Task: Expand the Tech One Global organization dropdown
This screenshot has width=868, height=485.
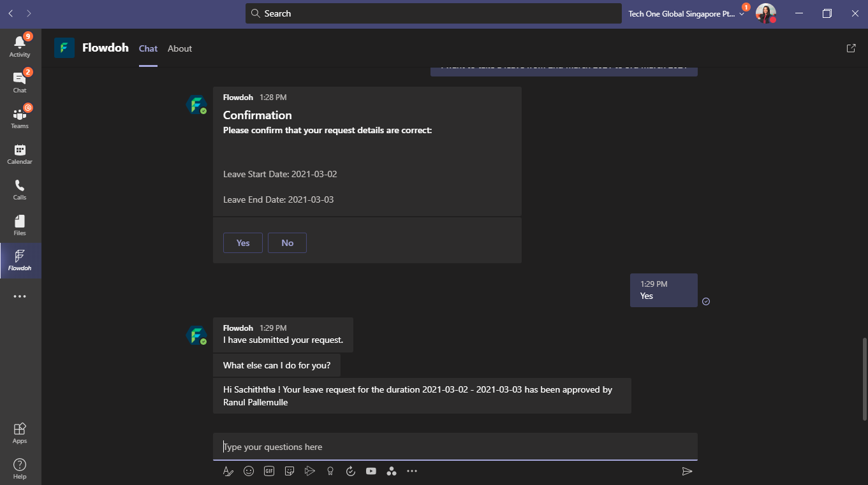Action: [x=686, y=13]
